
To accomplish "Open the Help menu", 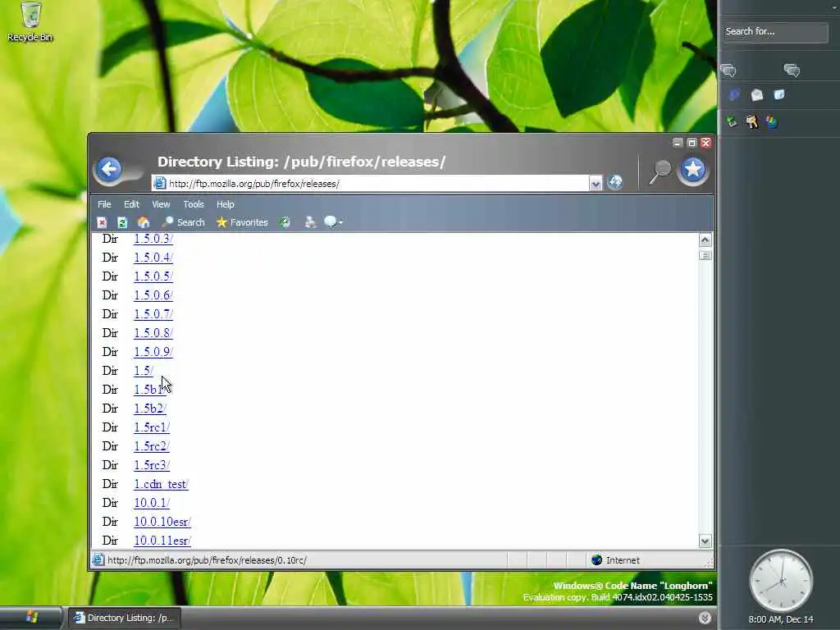I will [x=225, y=204].
